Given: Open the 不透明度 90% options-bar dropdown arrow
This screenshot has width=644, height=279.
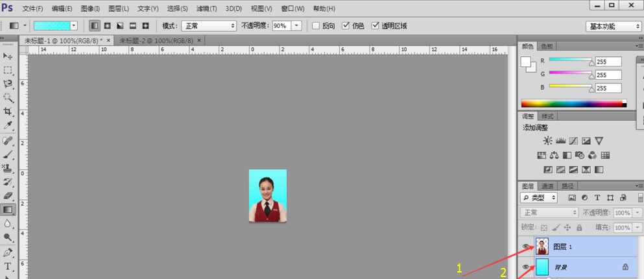Looking at the screenshot, I should pos(297,26).
